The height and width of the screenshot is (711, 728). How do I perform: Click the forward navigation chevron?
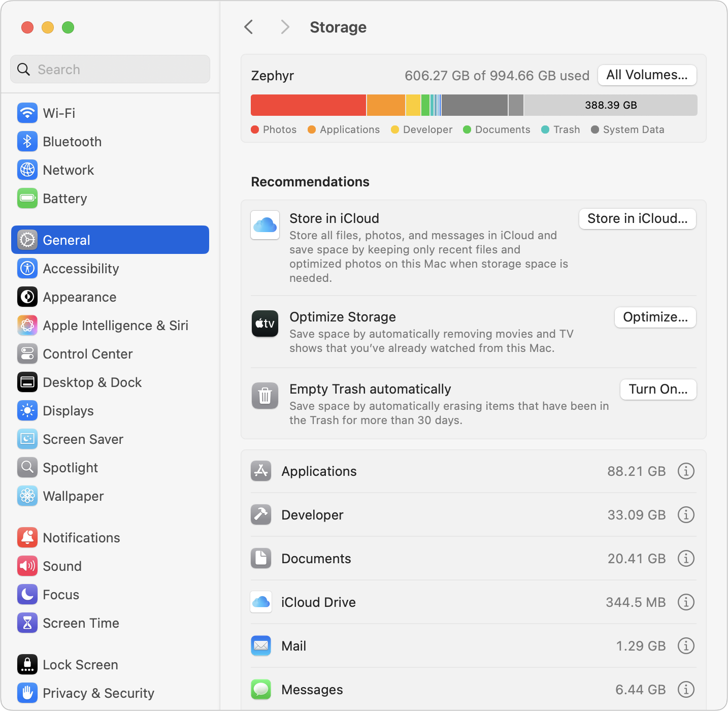pos(285,27)
